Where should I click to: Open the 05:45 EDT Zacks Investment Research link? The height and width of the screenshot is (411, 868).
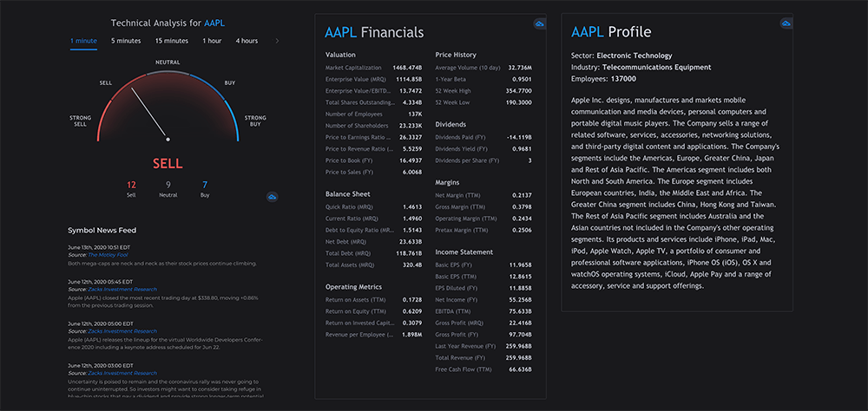coord(122,290)
